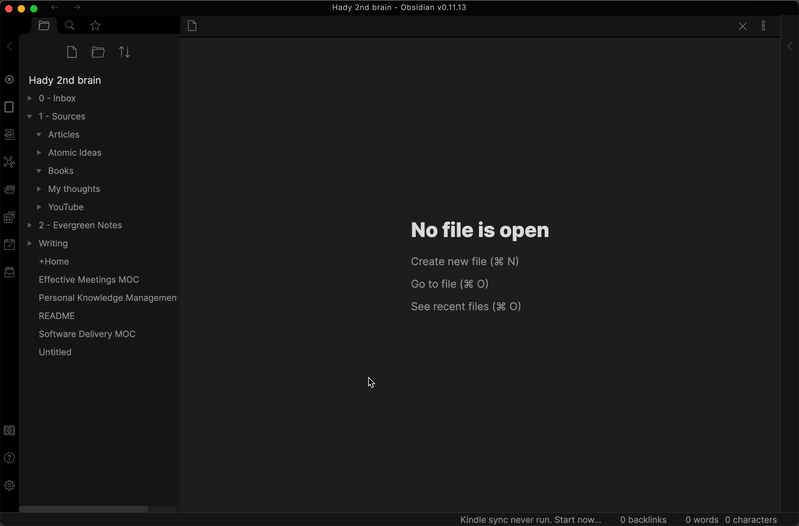Click the file explorer horizontal scrollbar

(84, 509)
